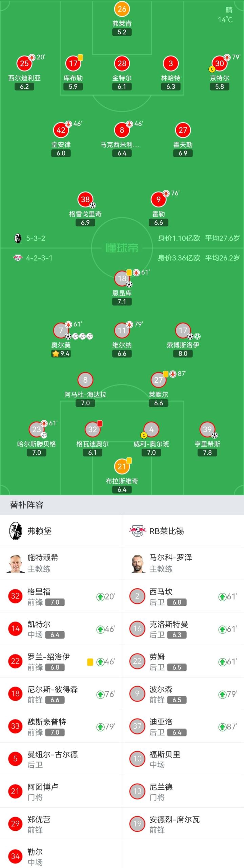Tap 奥尔莫 9.4 star rating badge

(61, 354)
